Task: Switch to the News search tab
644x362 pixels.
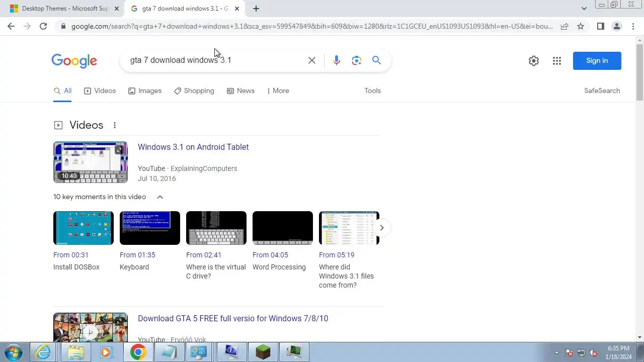Action: click(240, 91)
